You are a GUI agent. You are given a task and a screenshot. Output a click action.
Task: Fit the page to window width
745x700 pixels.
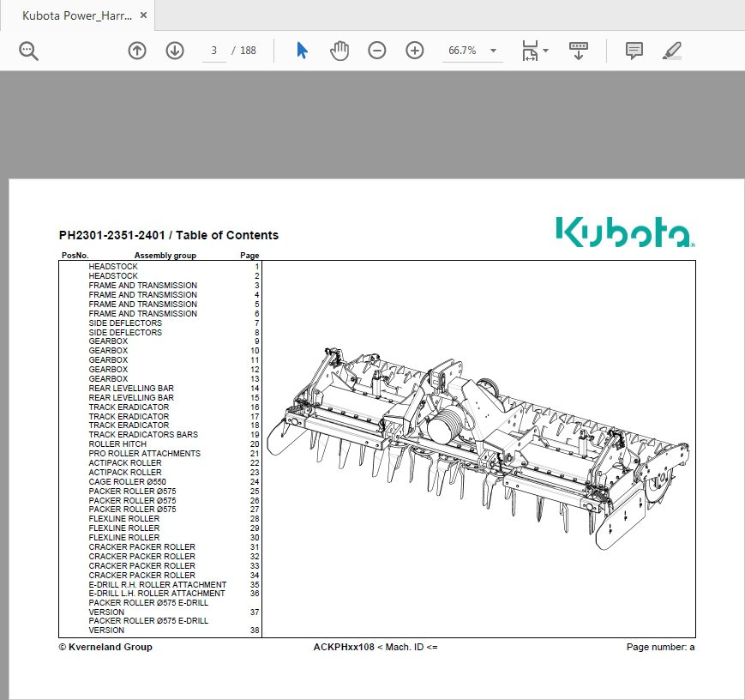(x=529, y=51)
